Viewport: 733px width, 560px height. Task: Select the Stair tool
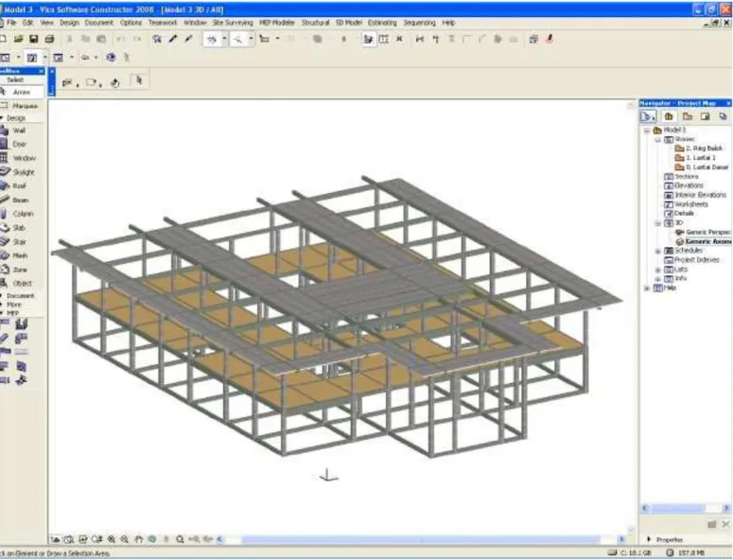click(19, 241)
